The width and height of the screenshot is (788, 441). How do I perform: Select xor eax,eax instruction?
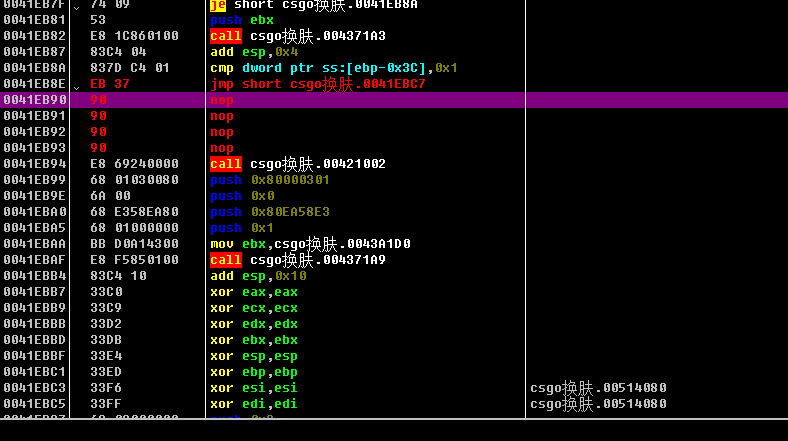pyautogui.click(x=254, y=292)
